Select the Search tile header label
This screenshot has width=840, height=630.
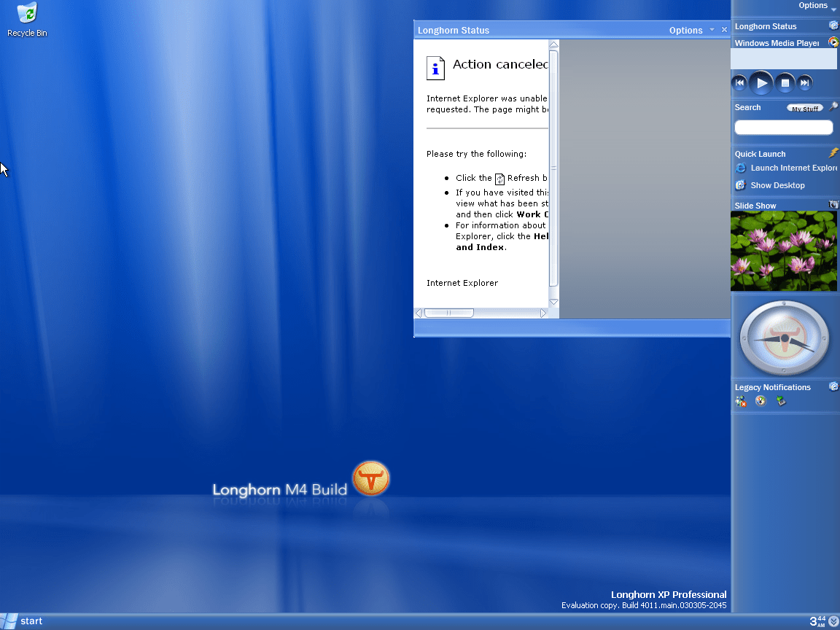pos(747,107)
